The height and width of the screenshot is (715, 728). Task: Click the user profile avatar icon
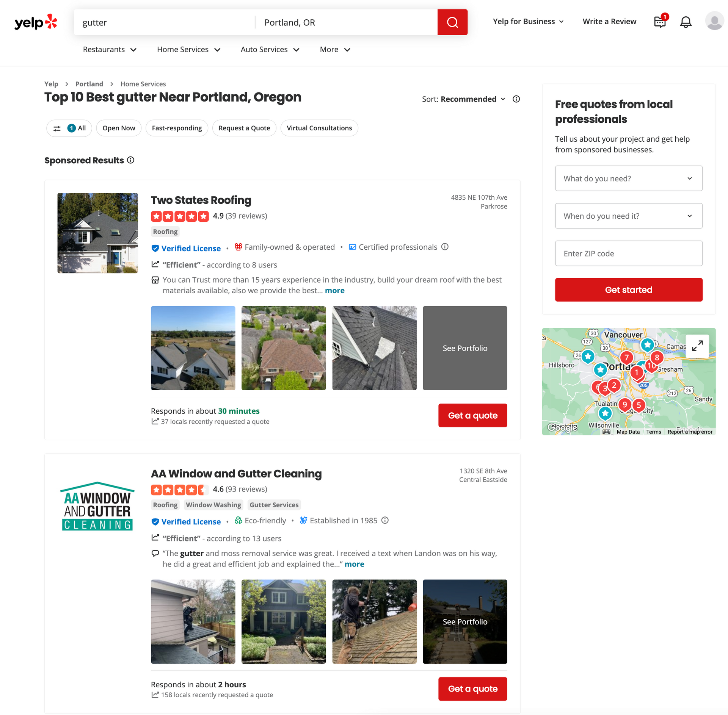pos(714,22)
